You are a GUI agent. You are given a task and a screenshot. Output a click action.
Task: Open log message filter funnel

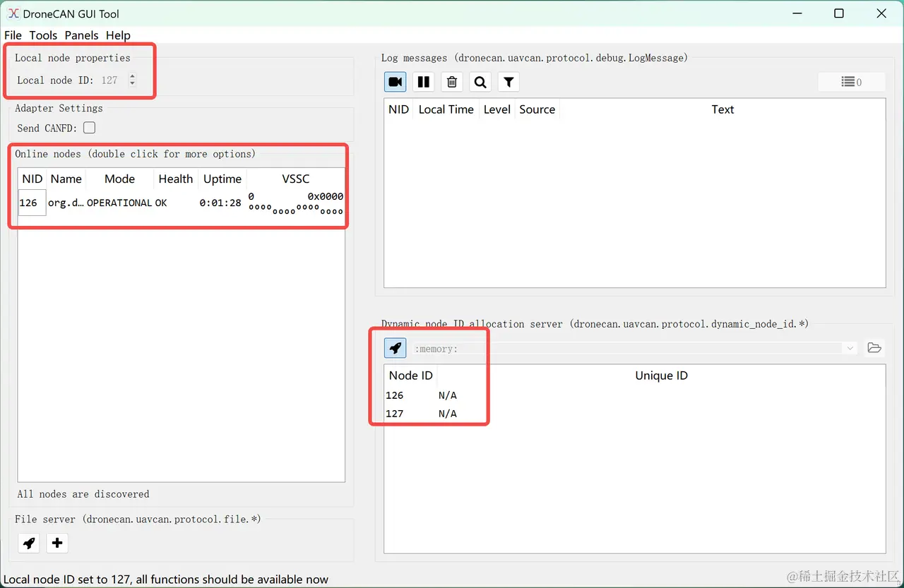509,82
